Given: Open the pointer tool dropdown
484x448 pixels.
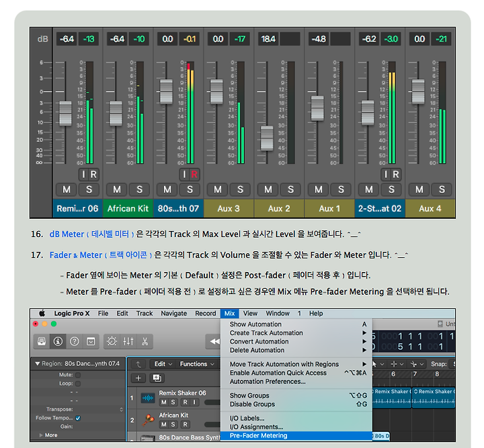Looking at the screenshot, I should pyautogui.click(x=378, y=364).
